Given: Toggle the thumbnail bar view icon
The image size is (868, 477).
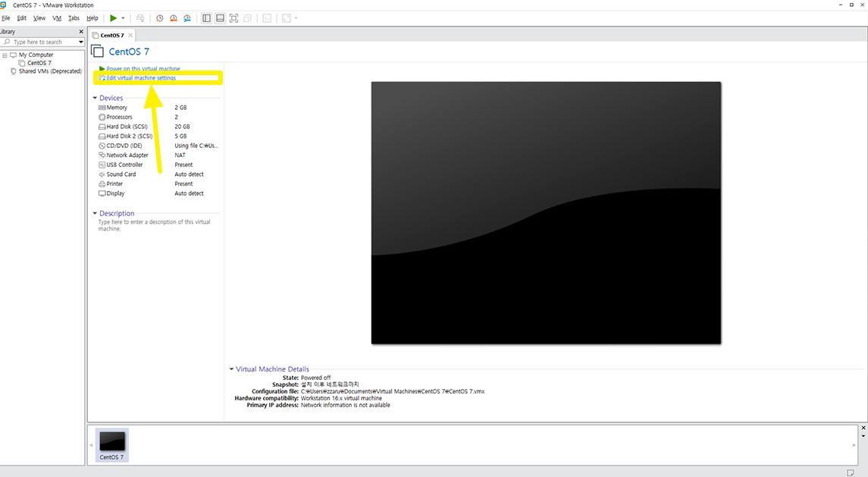Looking at the screenshot, I should click(x=220, y=18).
